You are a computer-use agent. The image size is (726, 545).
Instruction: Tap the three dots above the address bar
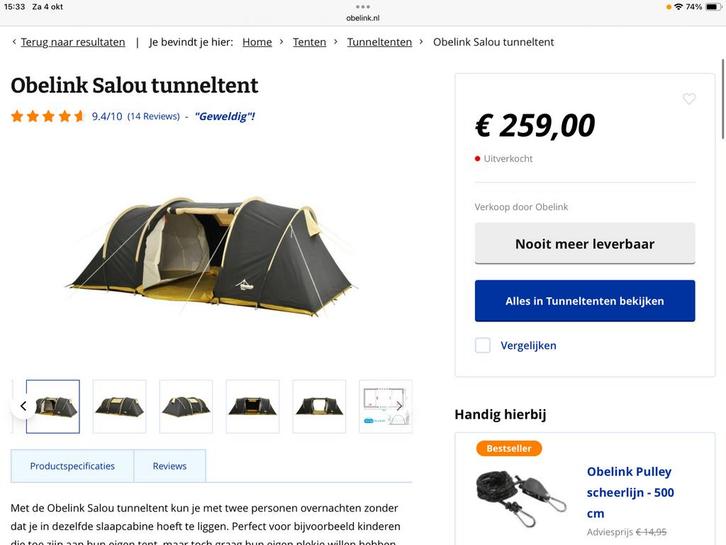coord(363,6)
